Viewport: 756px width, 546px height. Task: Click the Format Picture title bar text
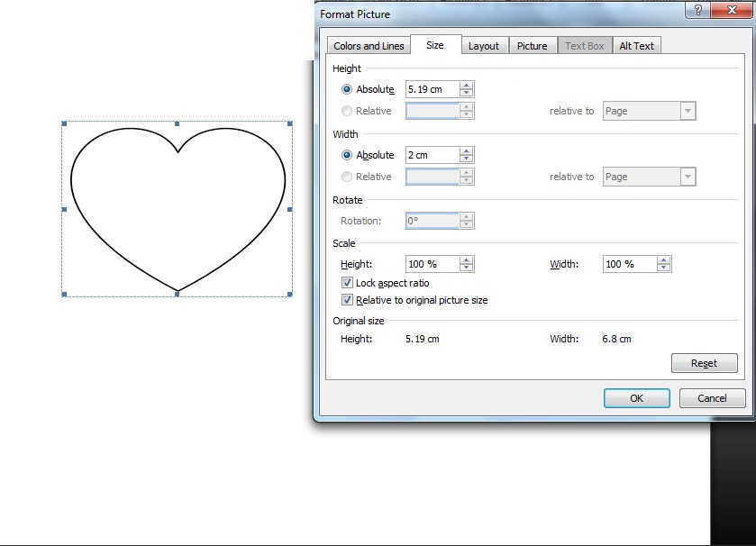click(355, 14)
